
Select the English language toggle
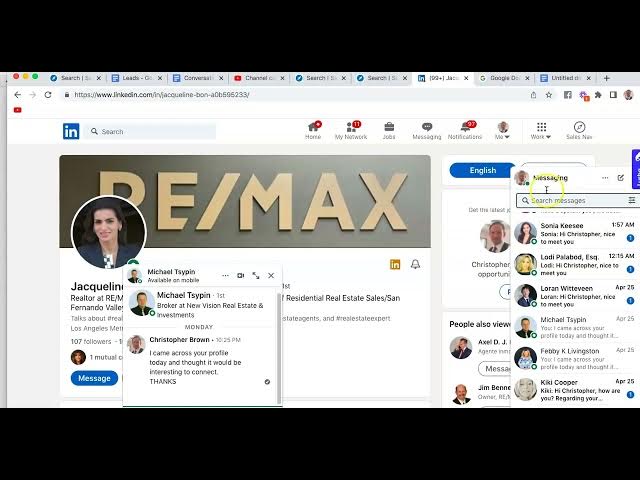[482, 170]
